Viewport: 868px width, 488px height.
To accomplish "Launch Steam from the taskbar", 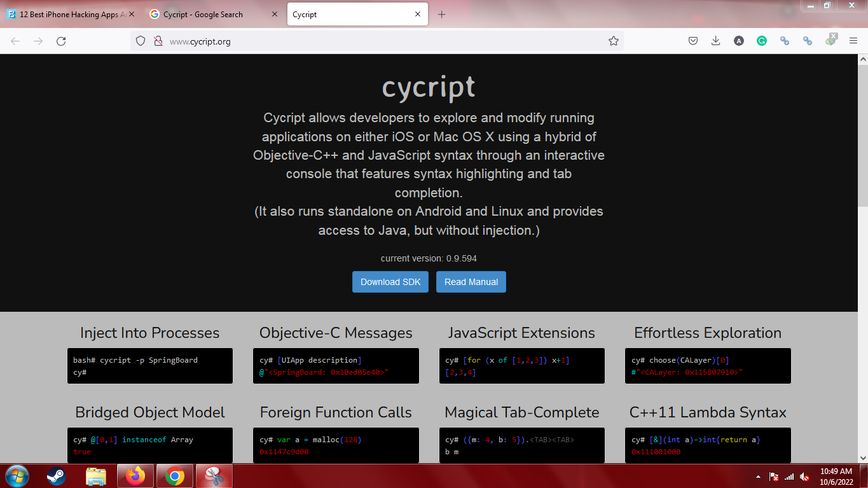I will tap(57, 476).
